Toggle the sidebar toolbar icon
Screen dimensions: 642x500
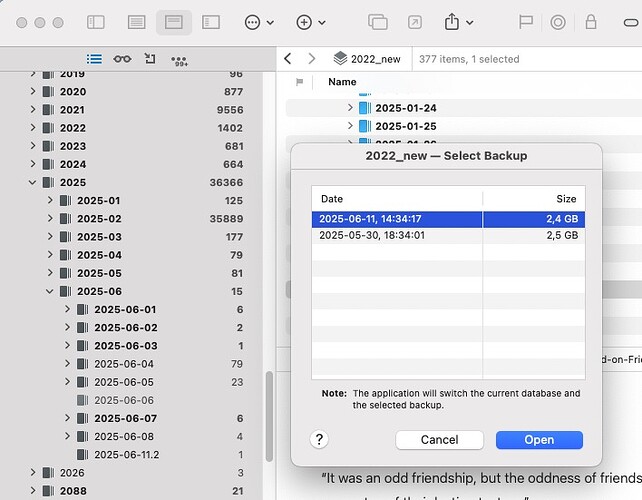96,22
